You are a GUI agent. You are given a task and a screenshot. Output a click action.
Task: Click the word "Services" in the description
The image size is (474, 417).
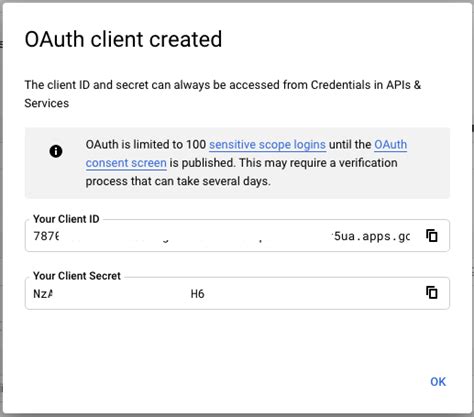point(47,103)
